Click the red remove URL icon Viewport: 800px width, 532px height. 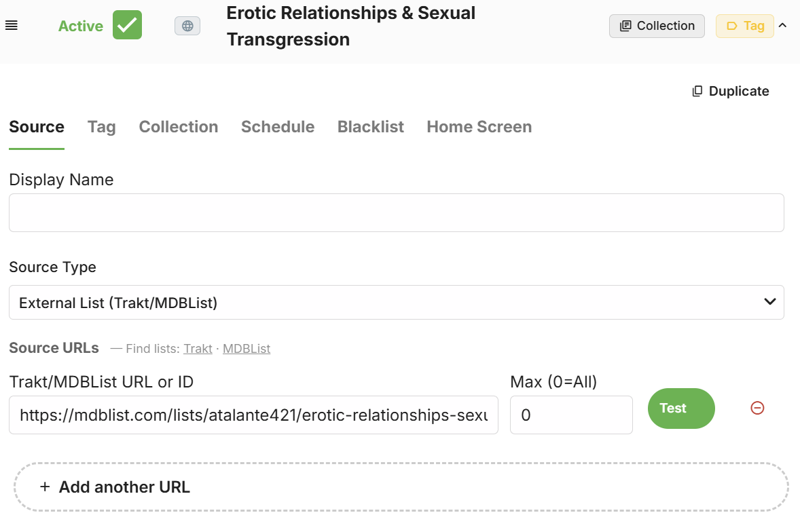[757, 408]
